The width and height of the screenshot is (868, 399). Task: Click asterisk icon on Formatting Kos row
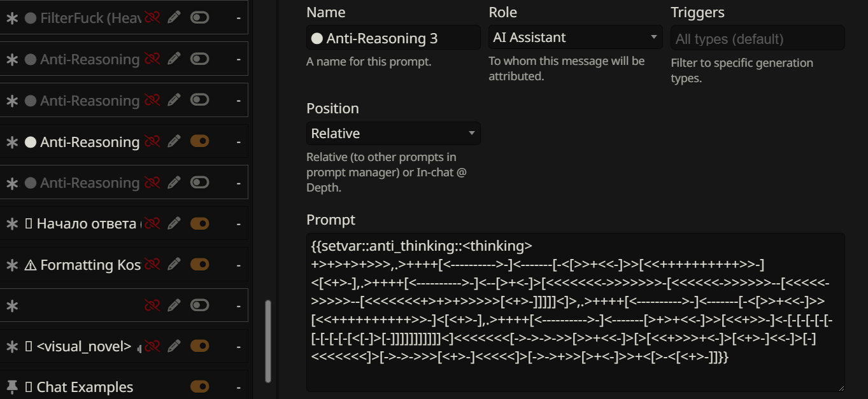[12, 265]
